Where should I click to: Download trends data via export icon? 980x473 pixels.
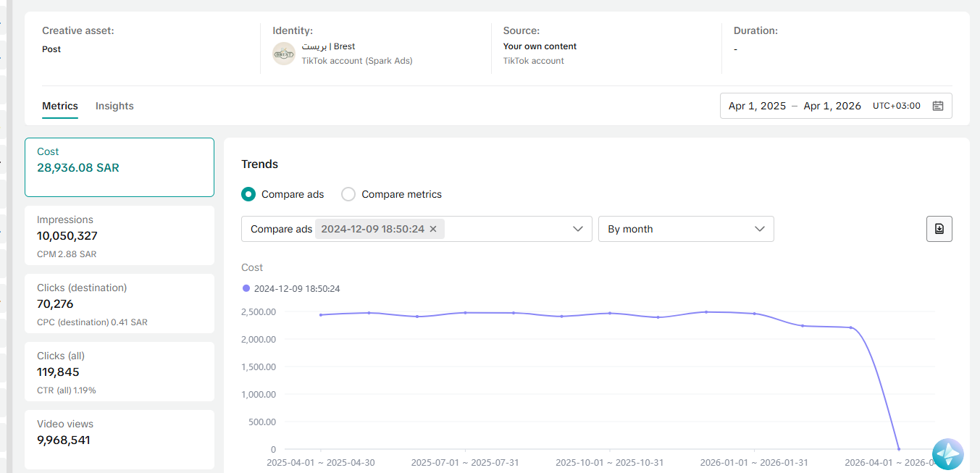coord(939,229)
